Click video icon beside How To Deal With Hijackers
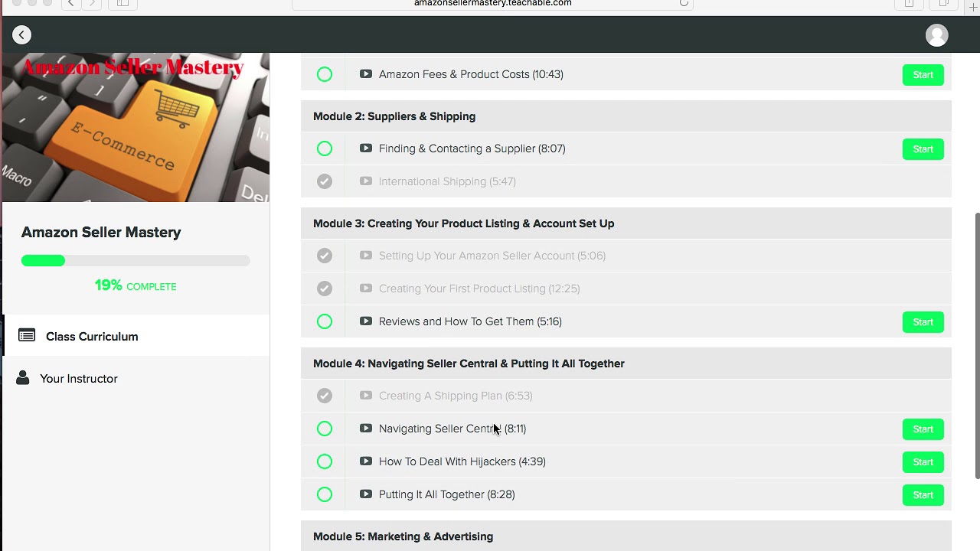 click(366, 461)
